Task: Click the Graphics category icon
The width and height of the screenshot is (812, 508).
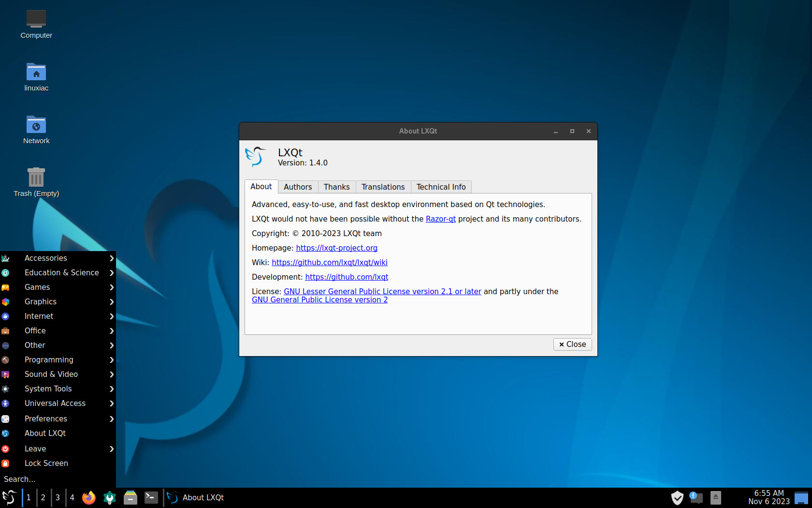Action: point(6,302)
